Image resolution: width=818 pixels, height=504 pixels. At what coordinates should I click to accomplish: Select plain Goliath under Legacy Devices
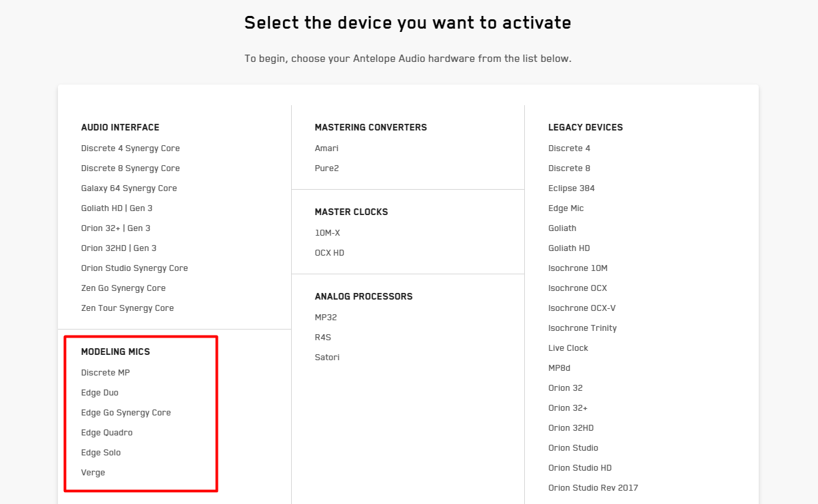pos(562,228)
